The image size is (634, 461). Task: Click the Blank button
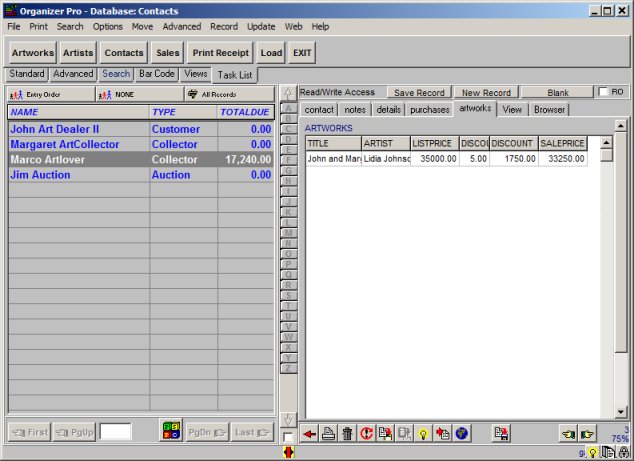coord(558,93)
